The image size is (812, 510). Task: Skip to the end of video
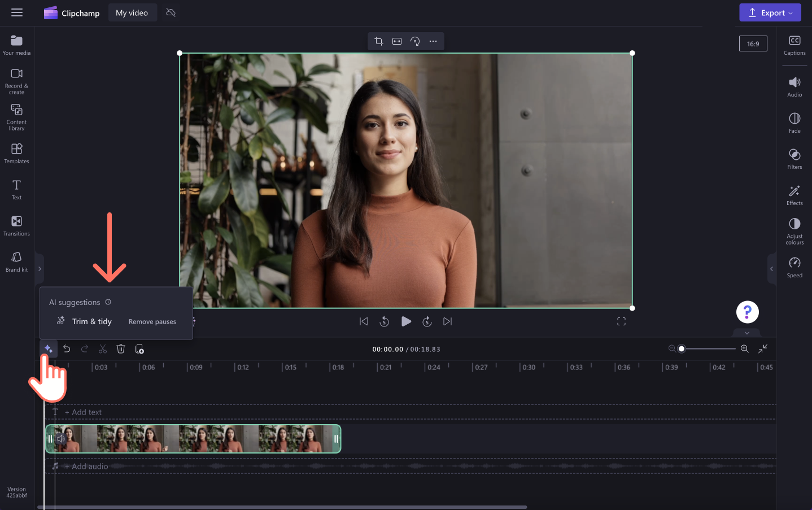pyautogui.click(x=447, y=321)
